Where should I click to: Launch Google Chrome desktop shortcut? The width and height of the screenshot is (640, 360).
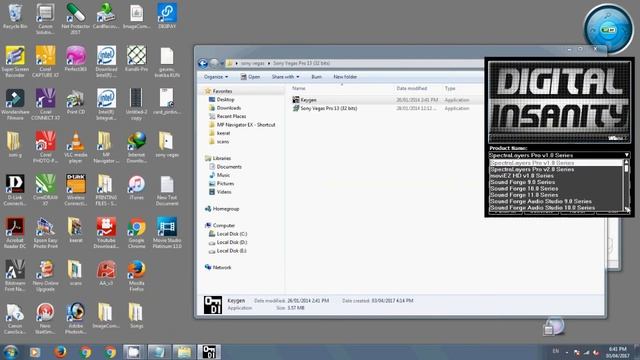[136, 233]
